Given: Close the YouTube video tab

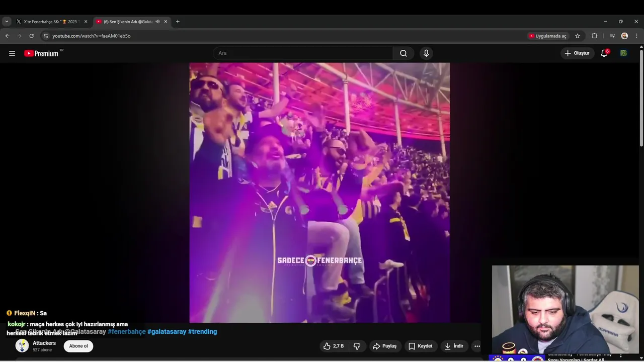Looking at the screenshot, I should pyautogui.click(x=166, y=22).
